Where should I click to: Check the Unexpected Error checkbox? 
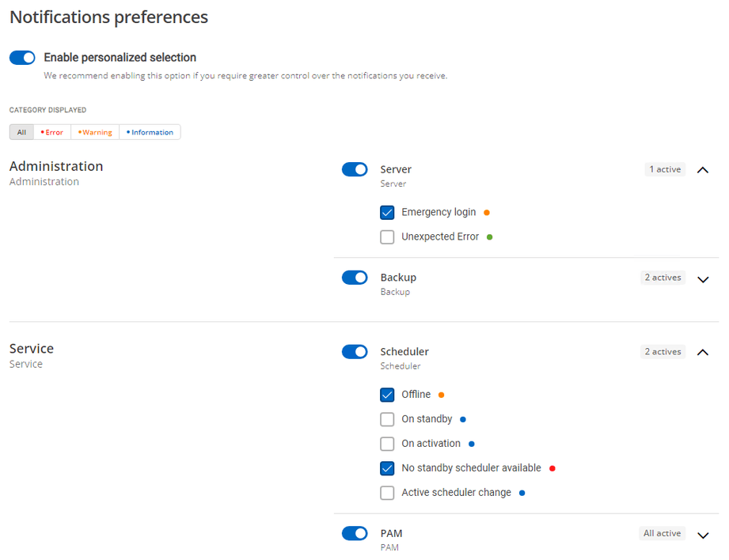(387, 237)
